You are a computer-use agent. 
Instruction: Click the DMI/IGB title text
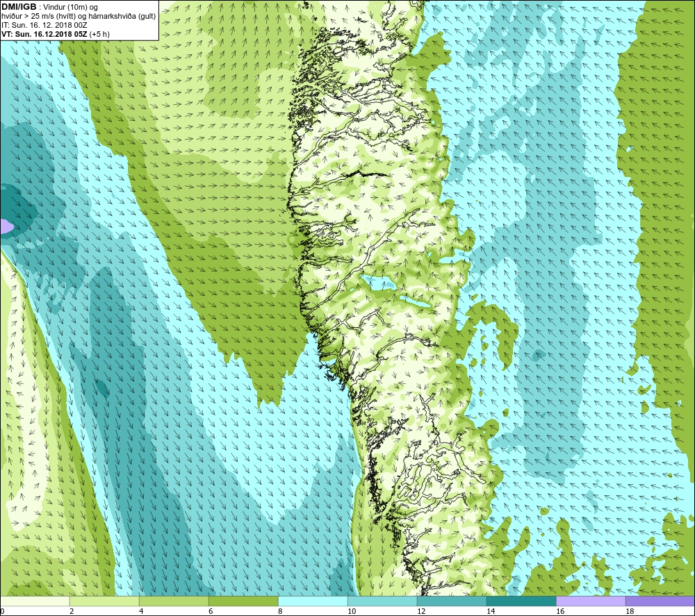[19, 7]
